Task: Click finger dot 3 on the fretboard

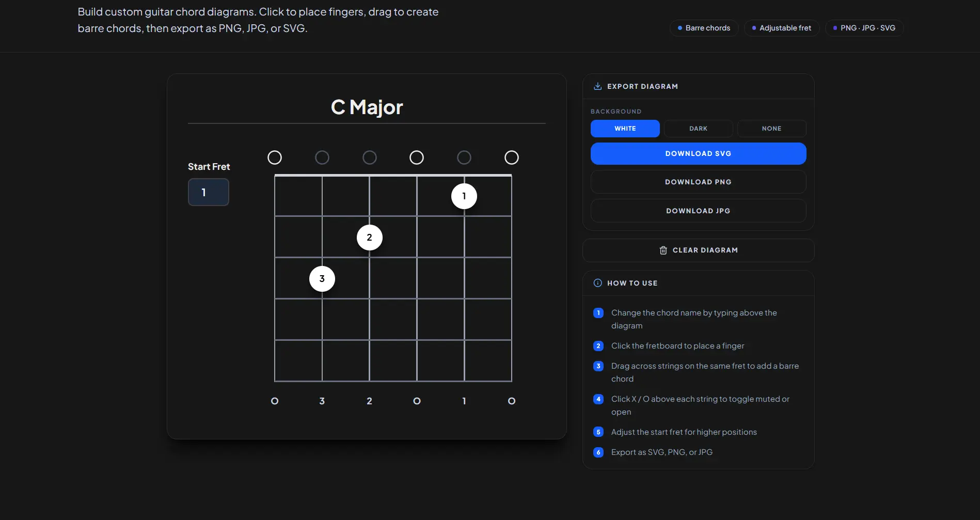Action: [x=322, y=279]
